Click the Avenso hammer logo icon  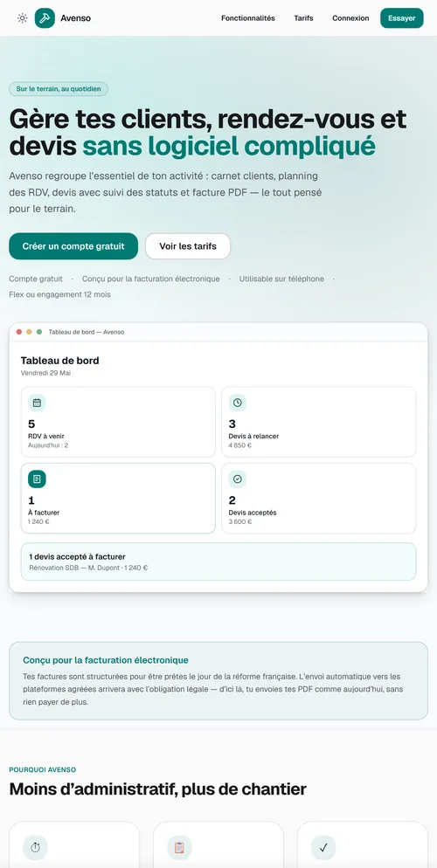click(x=45, y=18)
